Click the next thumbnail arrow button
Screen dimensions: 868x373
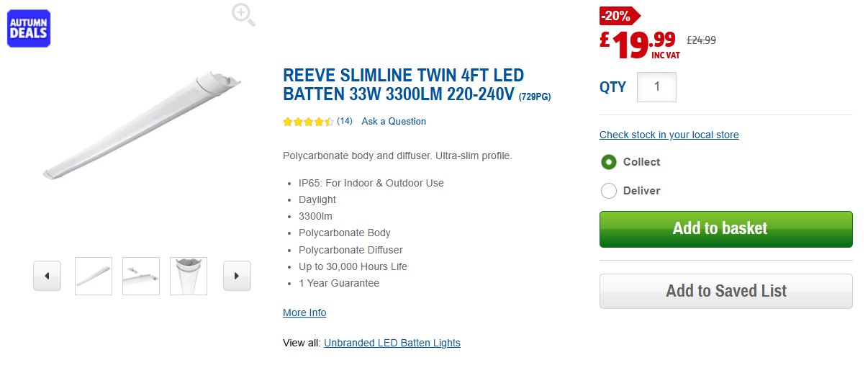coord(237,276)
